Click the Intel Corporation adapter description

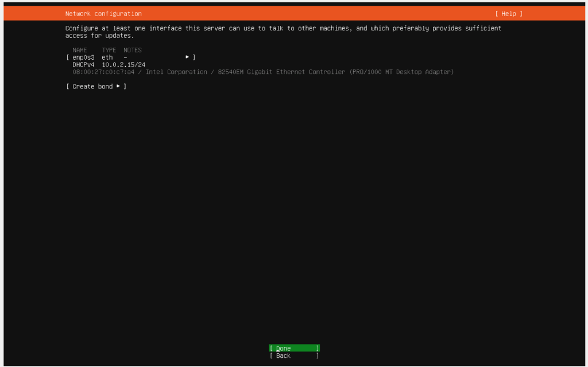click(176, 72)
